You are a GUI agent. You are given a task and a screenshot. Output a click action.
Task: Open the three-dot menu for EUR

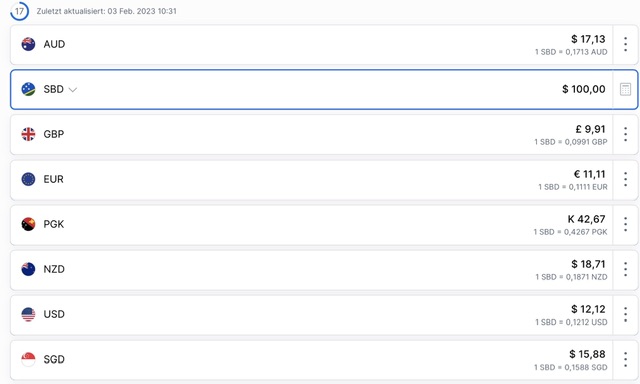point(625,179)
